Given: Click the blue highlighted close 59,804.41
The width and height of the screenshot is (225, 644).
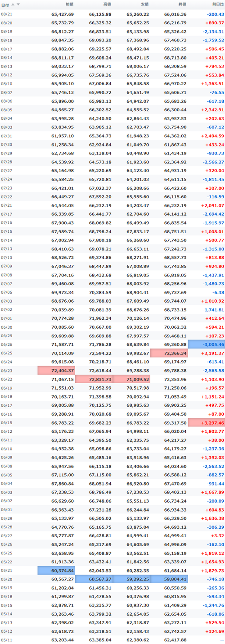Looking at the screenshot, I should [x=169, y=579].
